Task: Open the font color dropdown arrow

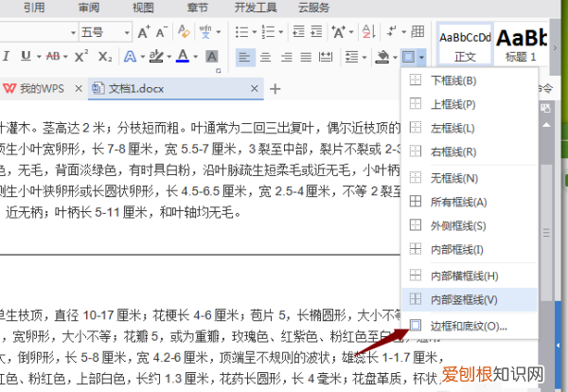Action: click(196, 57)
